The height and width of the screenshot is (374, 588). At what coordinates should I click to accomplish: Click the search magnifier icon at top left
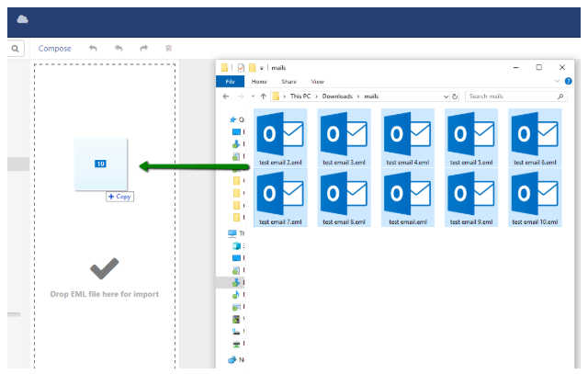pos(16,48)
